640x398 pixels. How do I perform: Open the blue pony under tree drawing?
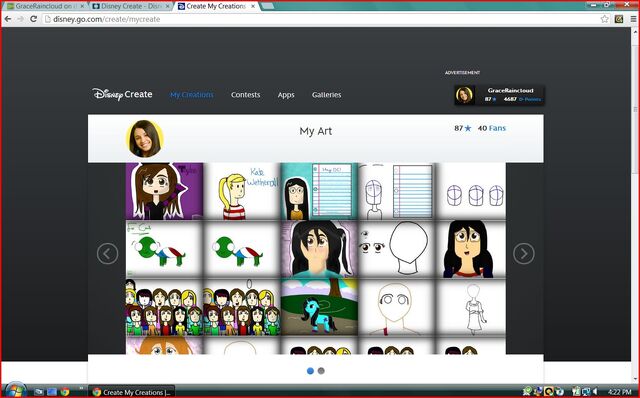319,307
